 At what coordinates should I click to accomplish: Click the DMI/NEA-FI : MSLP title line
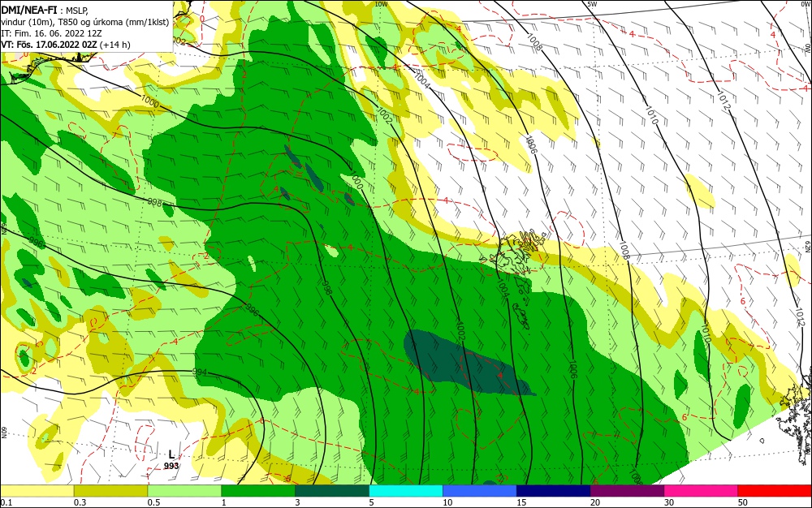click(x=45, y=9)
